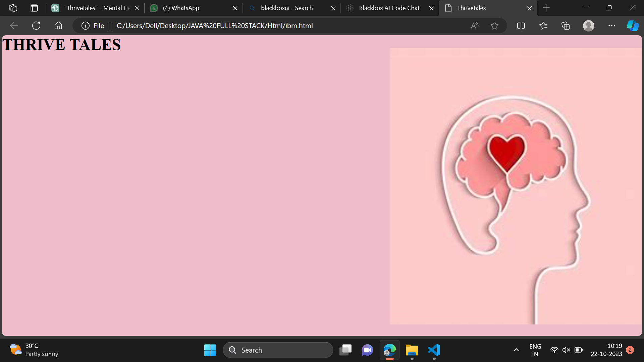
Task: Open Settings and more ellipsis menu
Action: coord(611,25)
